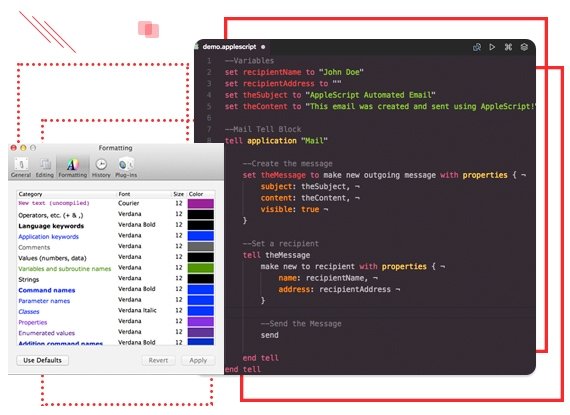Open the General preferences pane

(x=21, y=168)
